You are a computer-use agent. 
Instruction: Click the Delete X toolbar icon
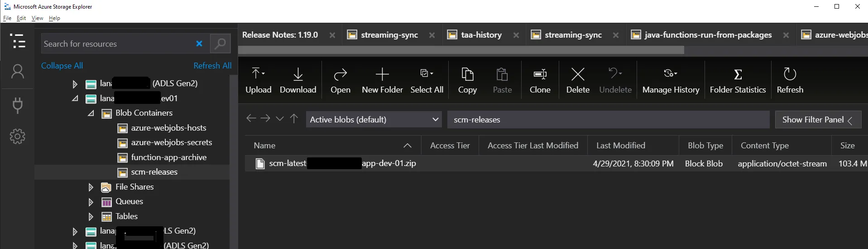pos(578,74)
